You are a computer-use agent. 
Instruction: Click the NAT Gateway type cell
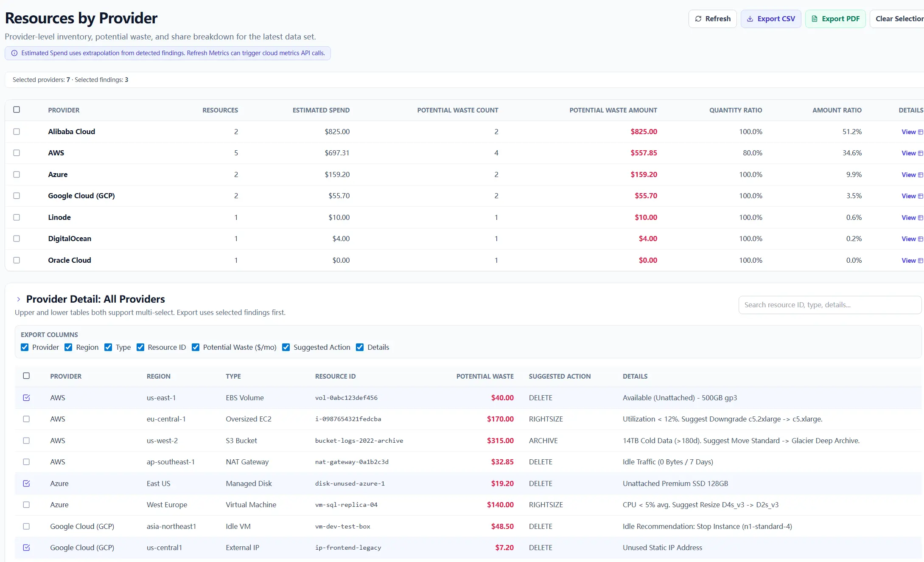click(247, 462)
